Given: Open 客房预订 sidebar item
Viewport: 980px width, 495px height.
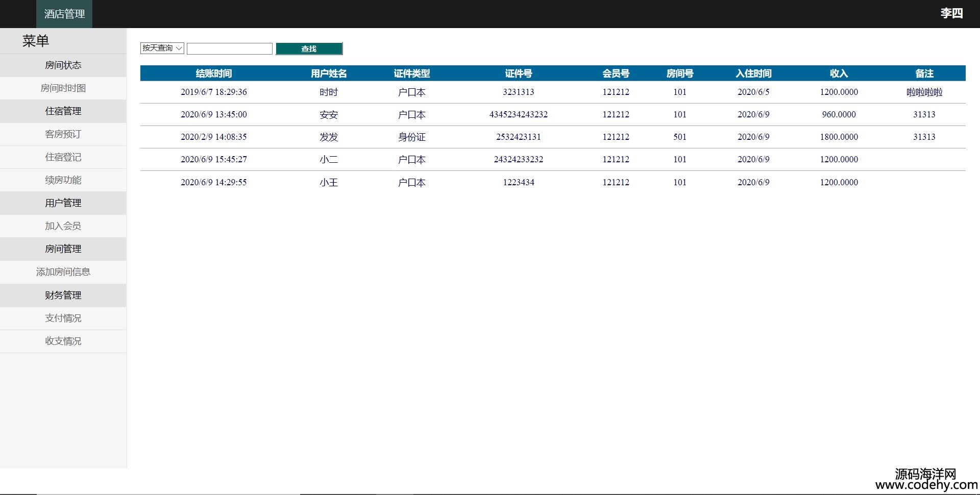Looking at the screenshot, I should [63, 134].
